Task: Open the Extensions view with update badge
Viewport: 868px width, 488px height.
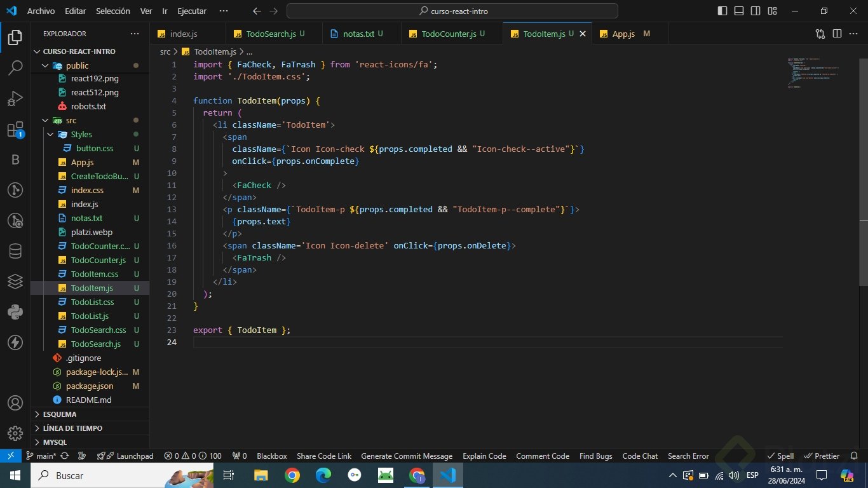Action: (15, 130)
